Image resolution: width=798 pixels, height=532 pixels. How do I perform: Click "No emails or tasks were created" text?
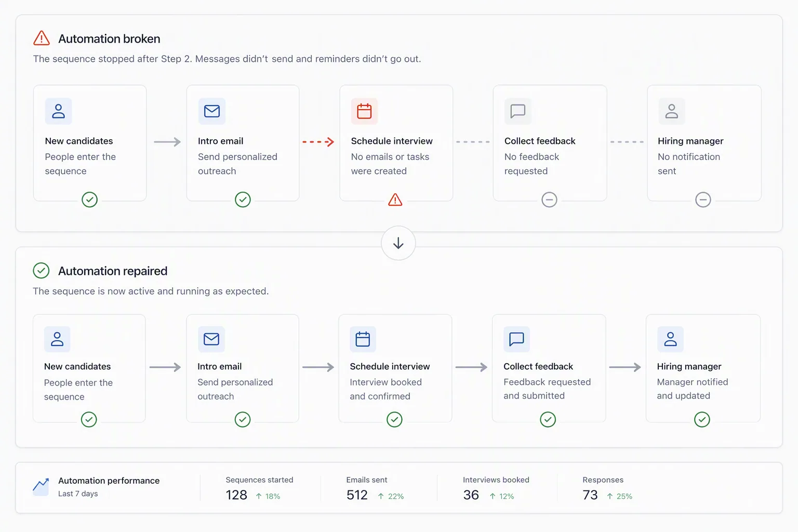(390, 164)
